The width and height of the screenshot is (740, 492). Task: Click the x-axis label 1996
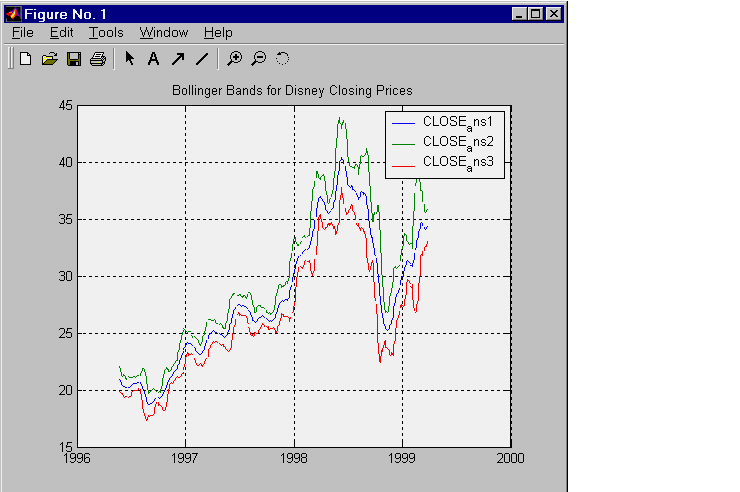[x=77, y=459]
